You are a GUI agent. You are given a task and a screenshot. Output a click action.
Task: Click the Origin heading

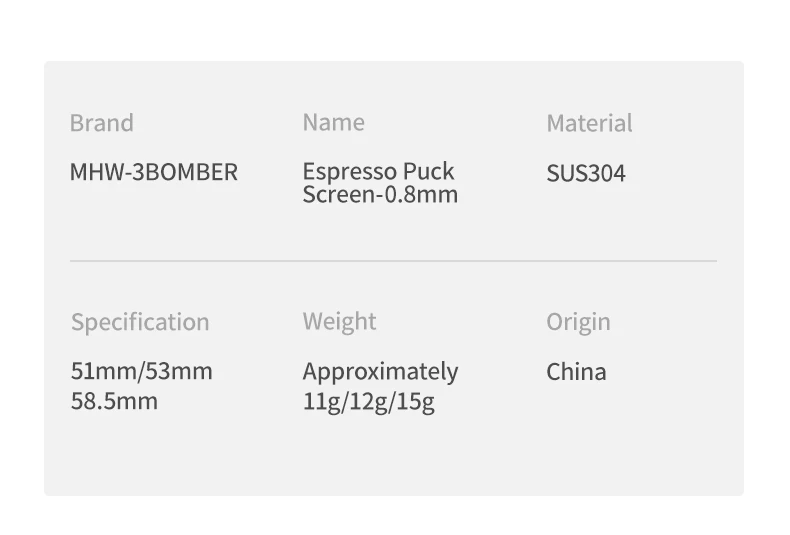(x=578, y=322)
